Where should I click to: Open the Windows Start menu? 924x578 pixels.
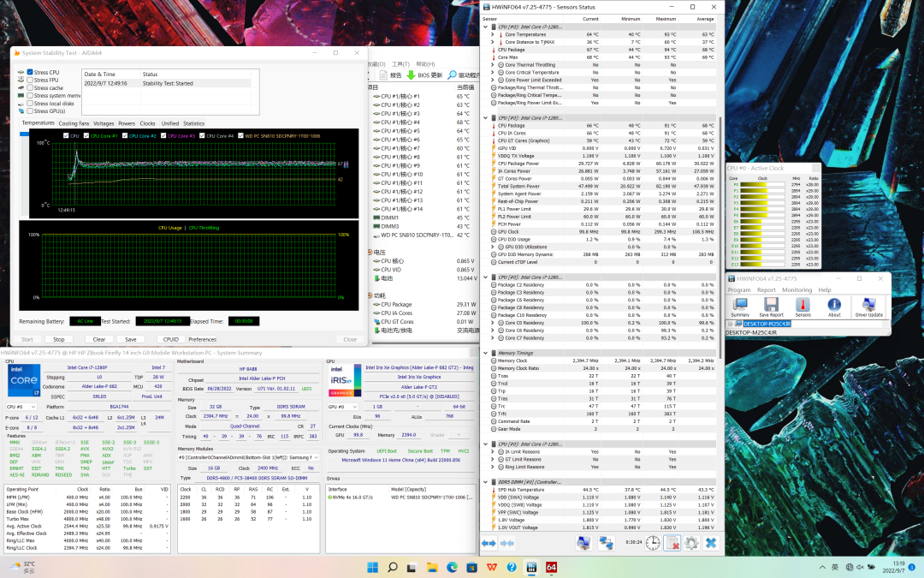372,568
